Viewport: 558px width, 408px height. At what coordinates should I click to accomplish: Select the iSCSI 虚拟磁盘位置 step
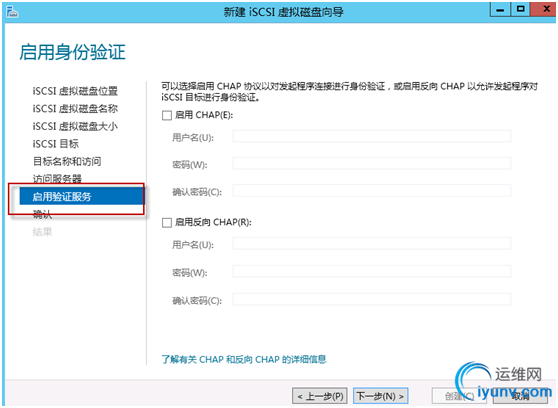pyautogui.click(x=75, y=91)
